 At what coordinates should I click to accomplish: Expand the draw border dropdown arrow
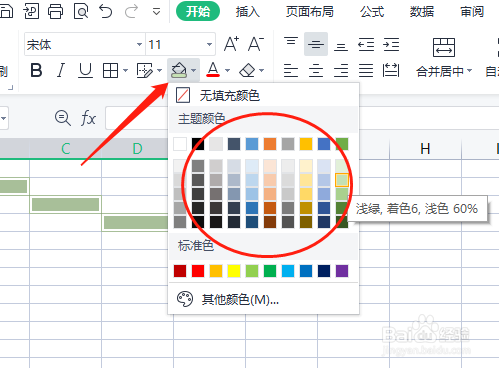(159, 70)
